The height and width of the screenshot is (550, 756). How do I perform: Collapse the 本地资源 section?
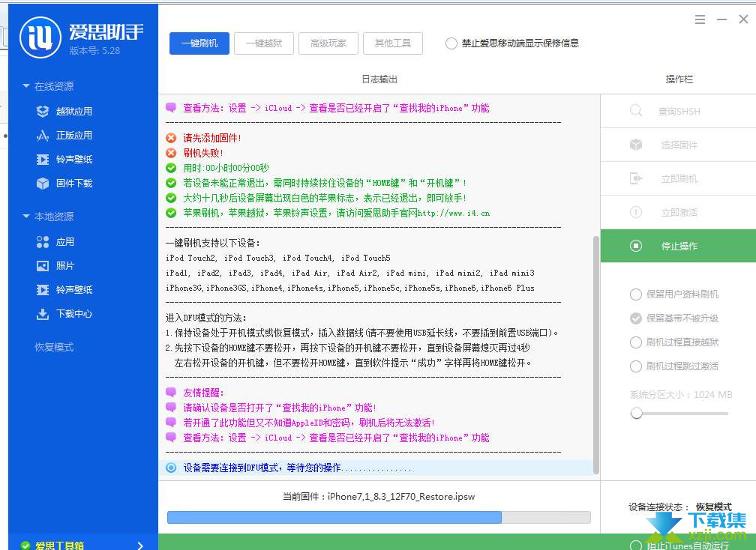(26, 217)
